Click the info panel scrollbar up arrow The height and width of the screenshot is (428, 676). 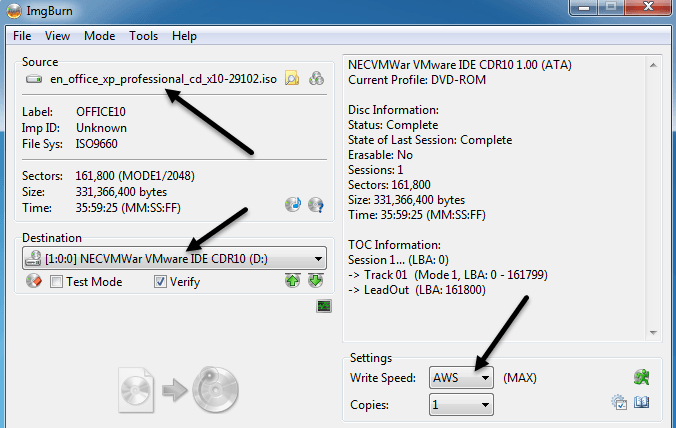coord(653,65)
